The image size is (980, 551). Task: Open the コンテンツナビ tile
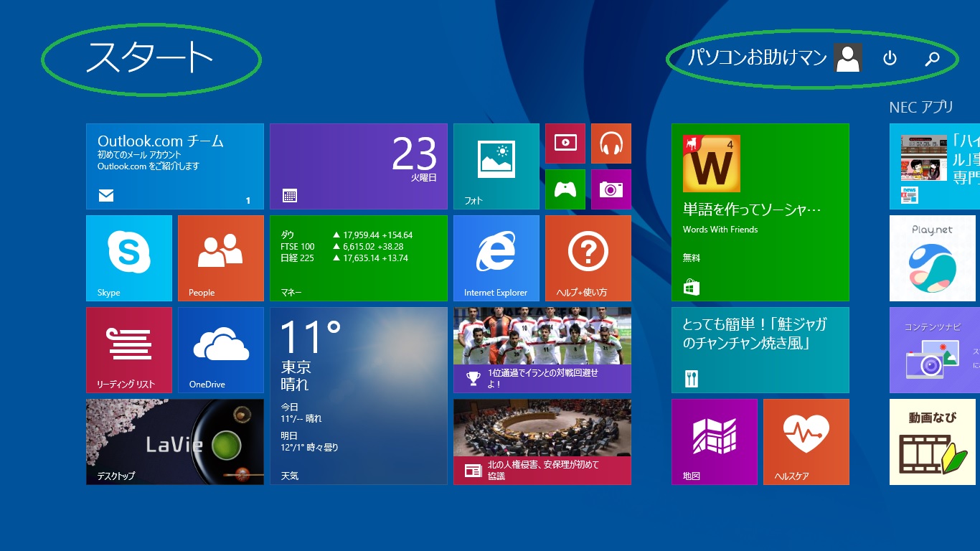click(x=935, y=350)
